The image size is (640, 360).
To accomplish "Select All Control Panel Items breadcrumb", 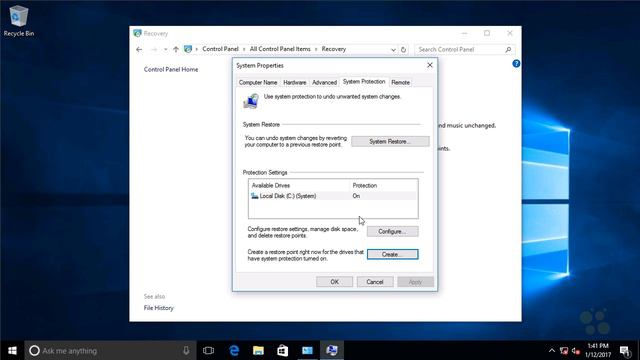I will click(280, 49).
